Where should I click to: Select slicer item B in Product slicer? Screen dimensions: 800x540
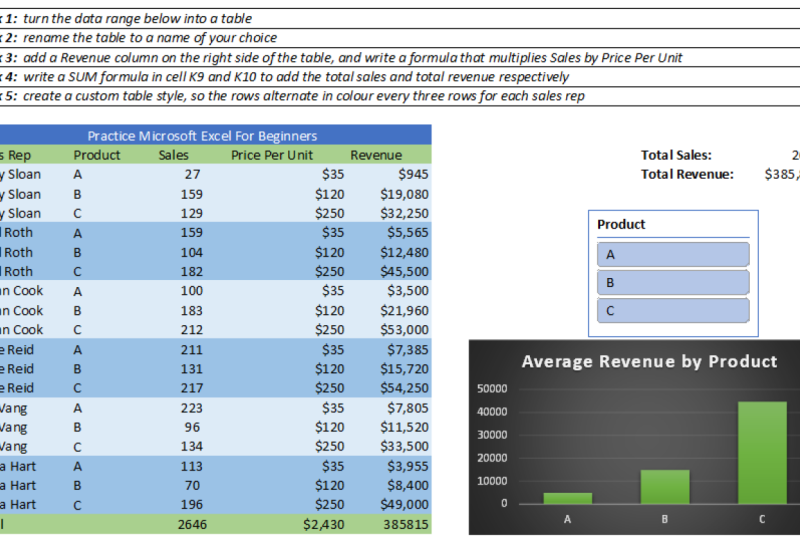coord(673,283)
